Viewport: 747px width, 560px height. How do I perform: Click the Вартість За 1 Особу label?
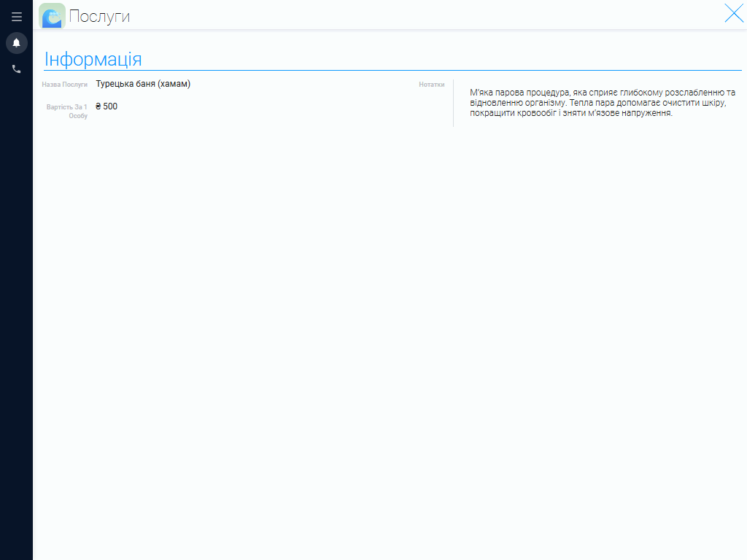[x=67, y=112]
